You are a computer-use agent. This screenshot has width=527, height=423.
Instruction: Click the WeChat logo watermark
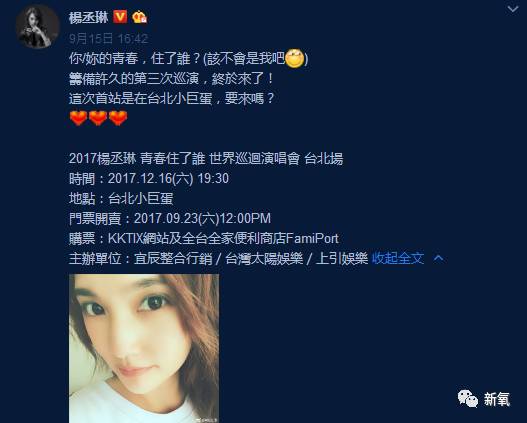click(x=468, y=399)
